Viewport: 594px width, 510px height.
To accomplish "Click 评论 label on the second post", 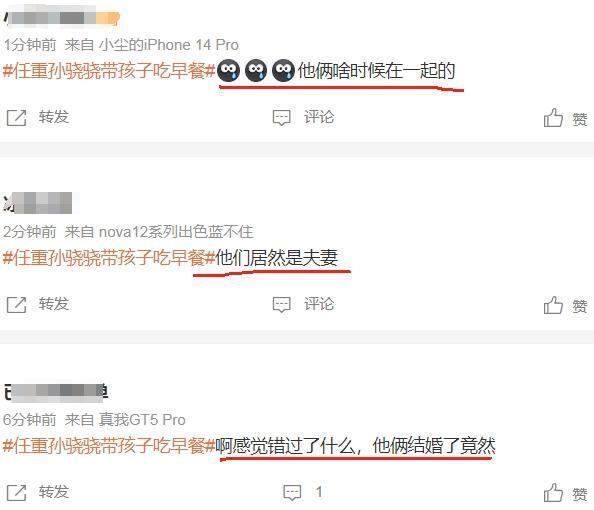I will 319,304.
